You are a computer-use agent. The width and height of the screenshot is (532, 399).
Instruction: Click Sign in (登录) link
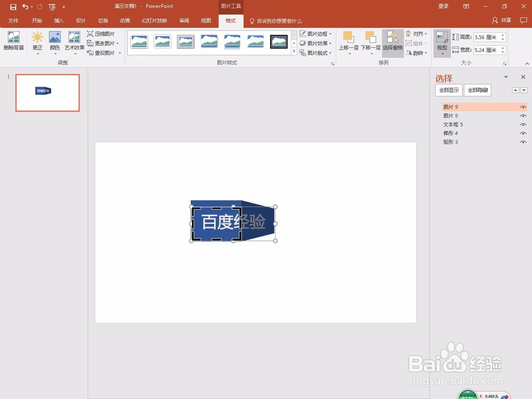443,6
